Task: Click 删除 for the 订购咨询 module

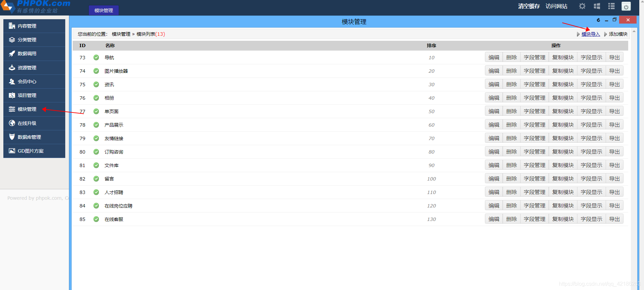Action: pyautogui.click(x=512, y=152)
